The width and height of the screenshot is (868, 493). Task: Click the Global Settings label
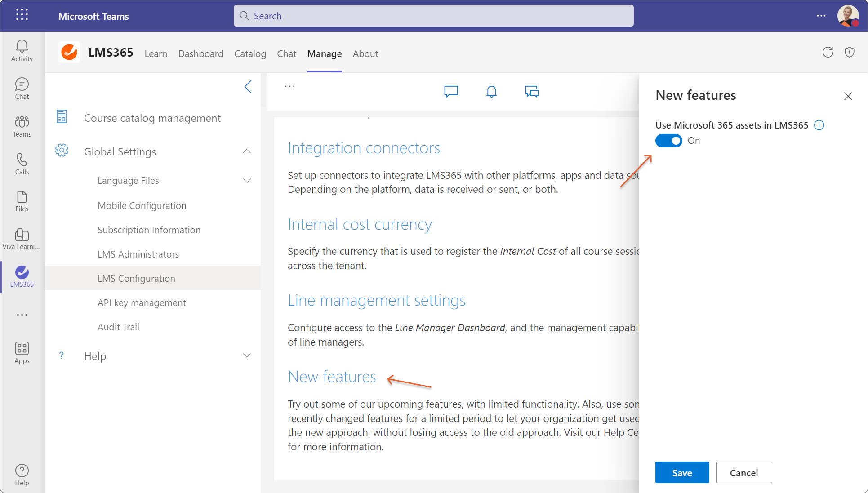120,151
